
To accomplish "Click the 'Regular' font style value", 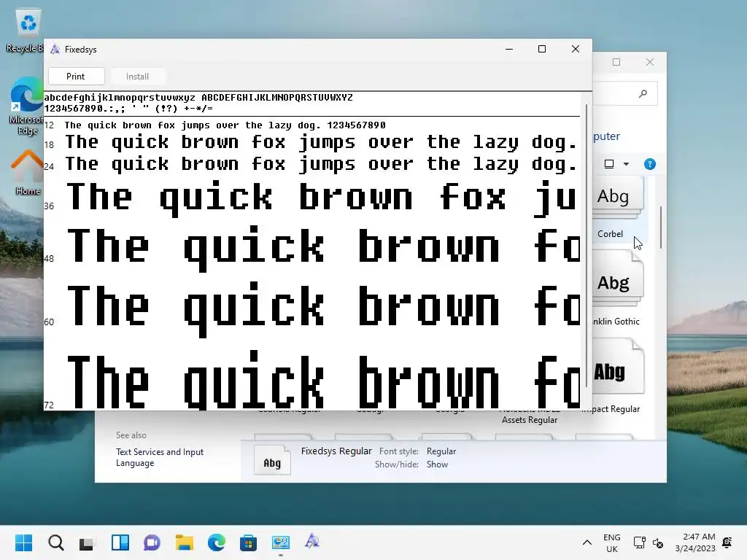I will click(441, 451).
